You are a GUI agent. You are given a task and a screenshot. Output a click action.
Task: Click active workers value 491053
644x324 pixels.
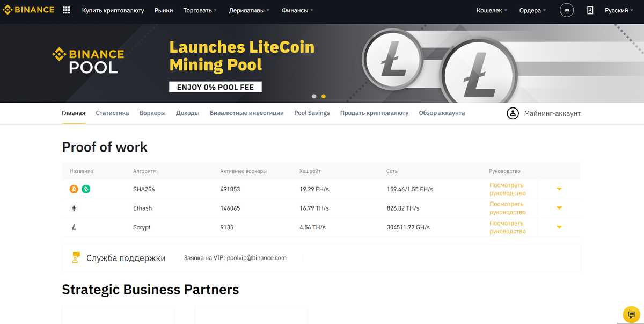pos(230,189)
